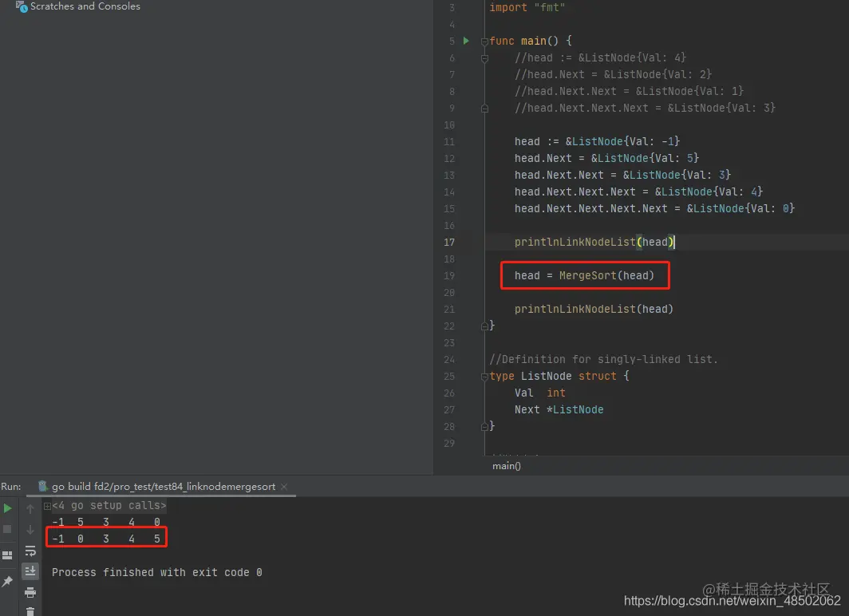Click the fold end marker at main's closing brace

click(484, 326)
